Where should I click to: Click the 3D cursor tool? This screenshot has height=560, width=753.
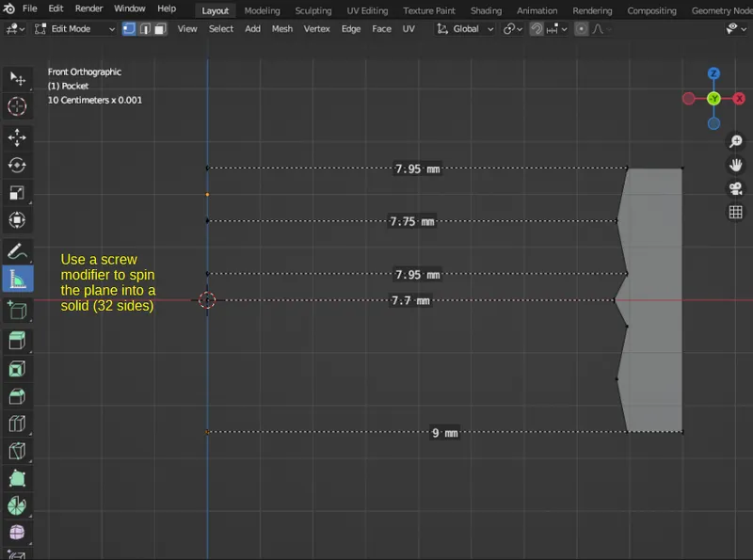point(17,106)
